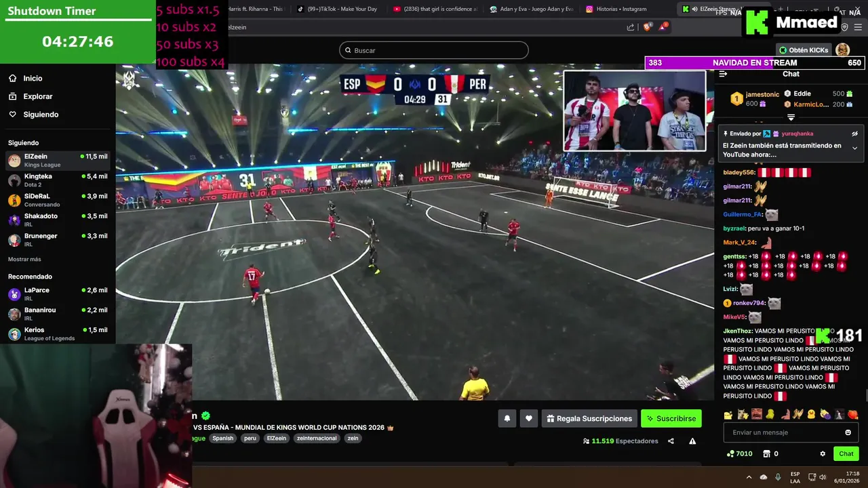868x488 pixels.
Task: Toggle the notification bell for the channel
Action: click(x=507, y=419)
